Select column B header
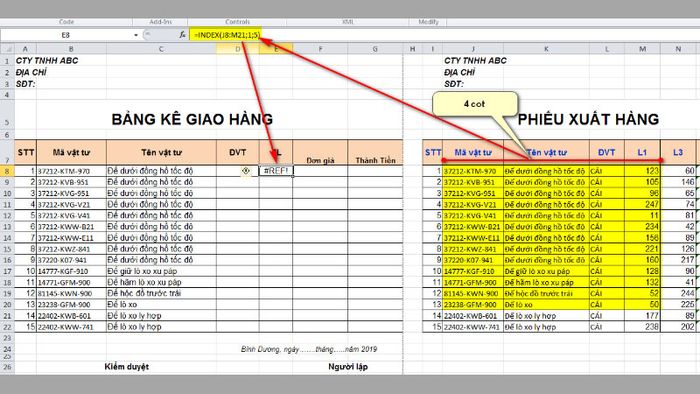This screenshot has height=394, width=700. pyautogui.click(x=71, y=49)
